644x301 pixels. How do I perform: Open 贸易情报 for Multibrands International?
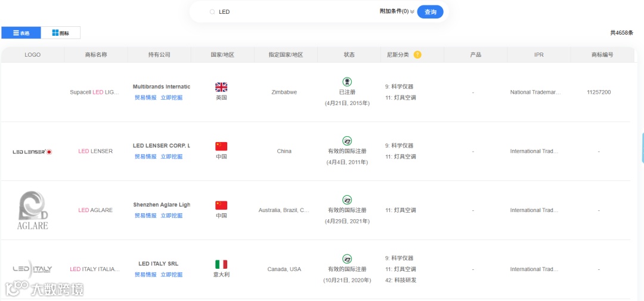coord(145,97)
